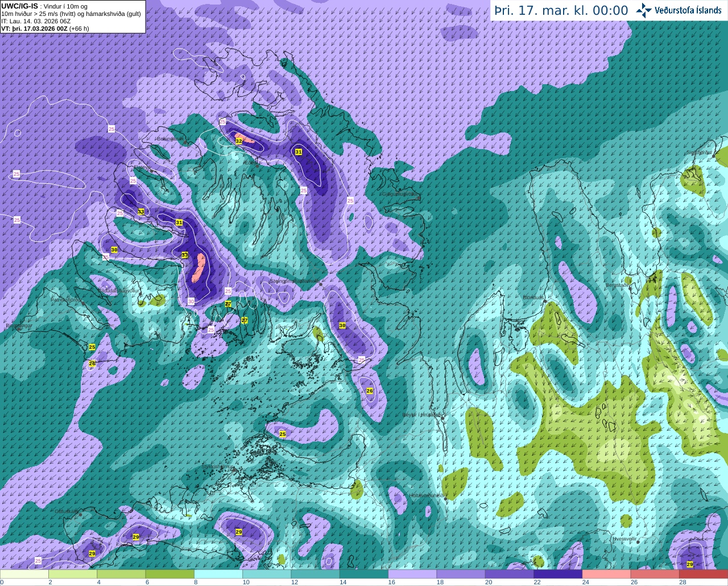Click the medium teal 12–14 legend swatch

click(x=315, y=574)
